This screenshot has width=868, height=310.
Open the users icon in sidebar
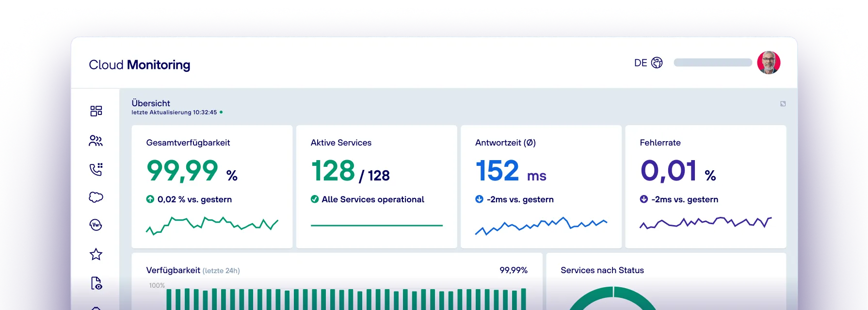tap(96, 141)
